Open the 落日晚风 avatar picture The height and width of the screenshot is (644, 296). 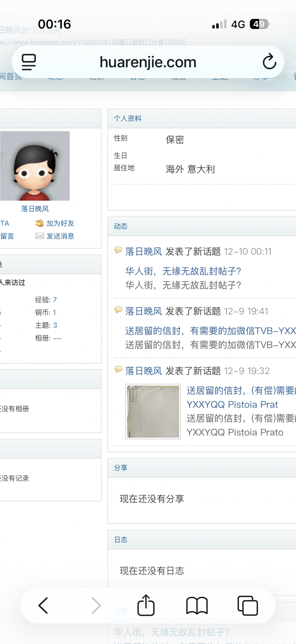[x=35, y=166]
